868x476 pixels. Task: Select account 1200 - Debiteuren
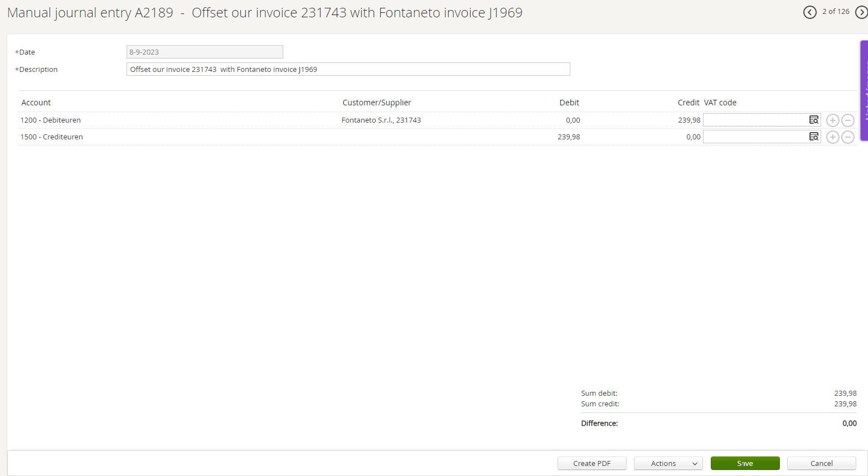click(50, 120)
